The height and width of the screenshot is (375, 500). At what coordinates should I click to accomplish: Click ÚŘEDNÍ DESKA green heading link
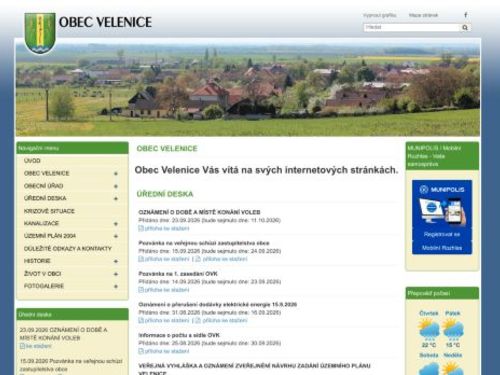click(165, 194)
